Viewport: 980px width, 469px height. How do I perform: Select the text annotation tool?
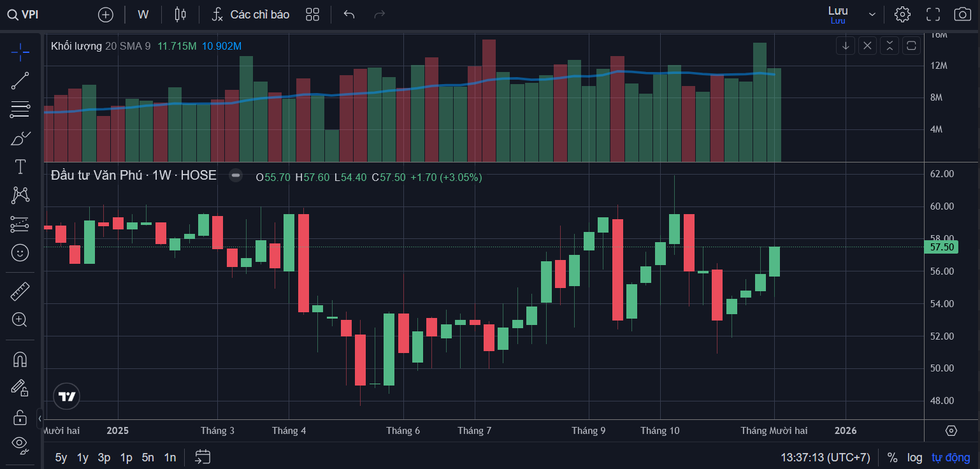[20, 167]
